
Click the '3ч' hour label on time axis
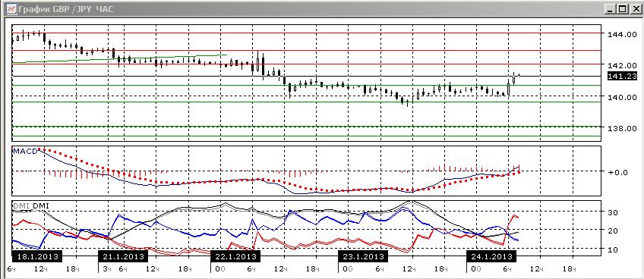coord(107,268)
